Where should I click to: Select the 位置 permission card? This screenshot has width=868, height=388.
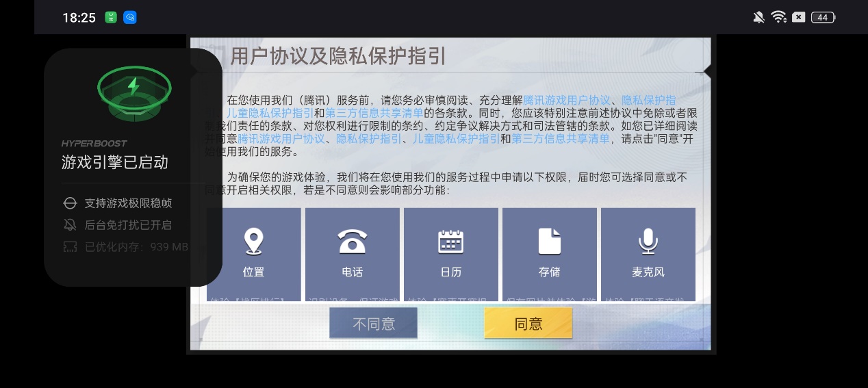click(x=254, y=255)
